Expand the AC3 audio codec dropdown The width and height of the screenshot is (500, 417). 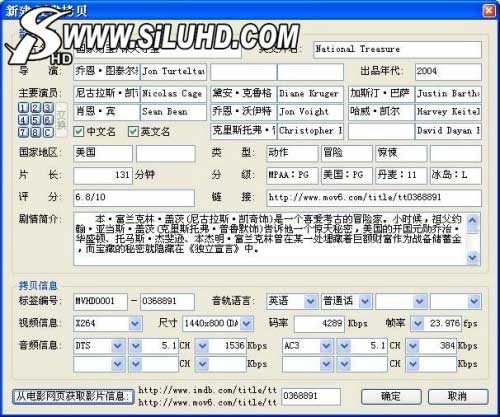point(326,346)
